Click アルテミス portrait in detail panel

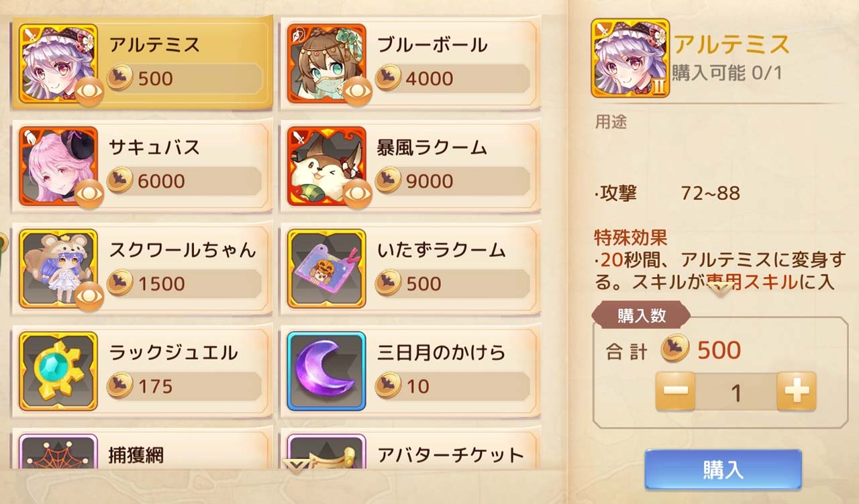click(630, 58)
